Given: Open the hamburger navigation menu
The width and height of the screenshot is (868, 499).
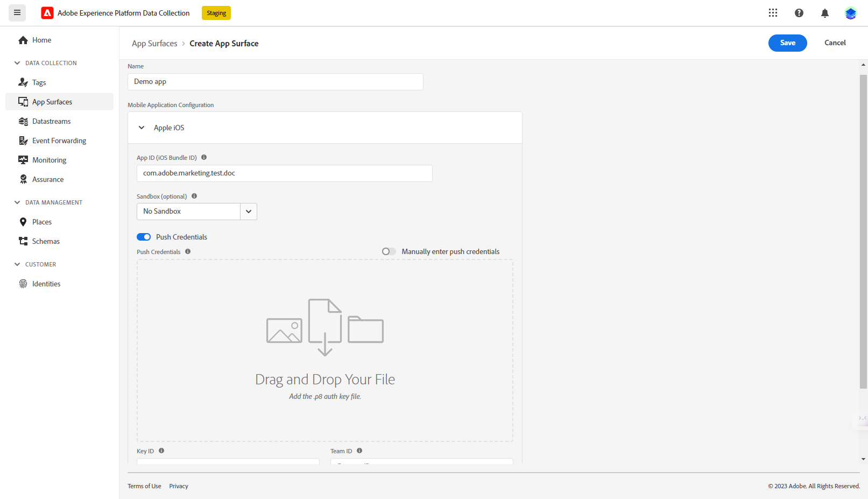Looking at the screenshot, I should click(17, 12).
